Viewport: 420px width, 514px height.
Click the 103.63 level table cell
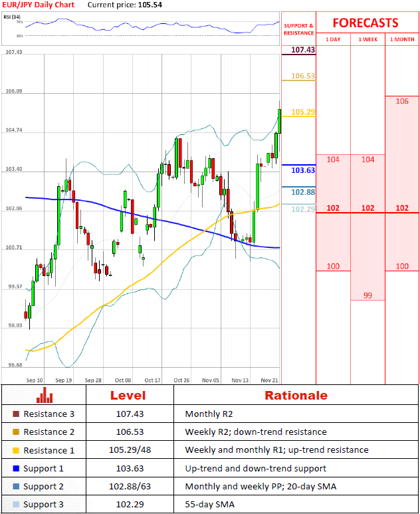130,468
